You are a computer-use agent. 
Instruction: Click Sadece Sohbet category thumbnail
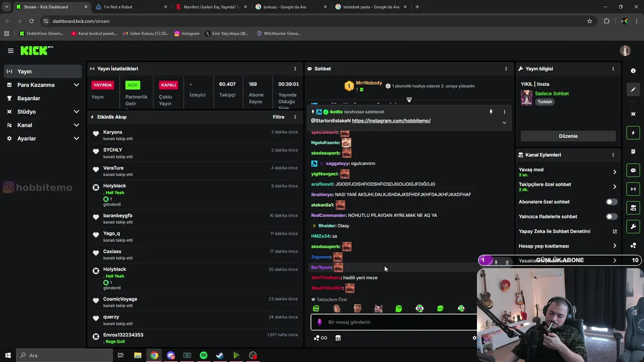coord(526,98)
